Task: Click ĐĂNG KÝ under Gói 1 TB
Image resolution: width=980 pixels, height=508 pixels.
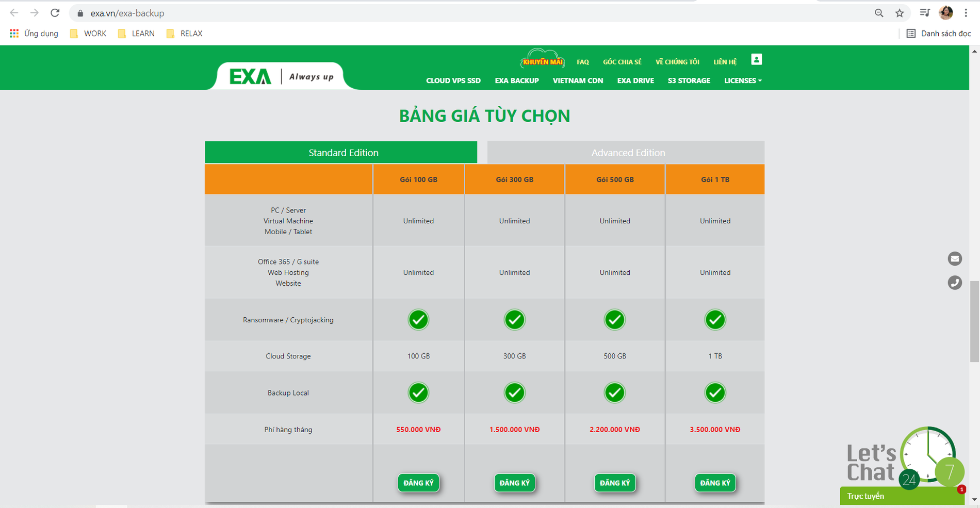Action: (x=715, y=483)
